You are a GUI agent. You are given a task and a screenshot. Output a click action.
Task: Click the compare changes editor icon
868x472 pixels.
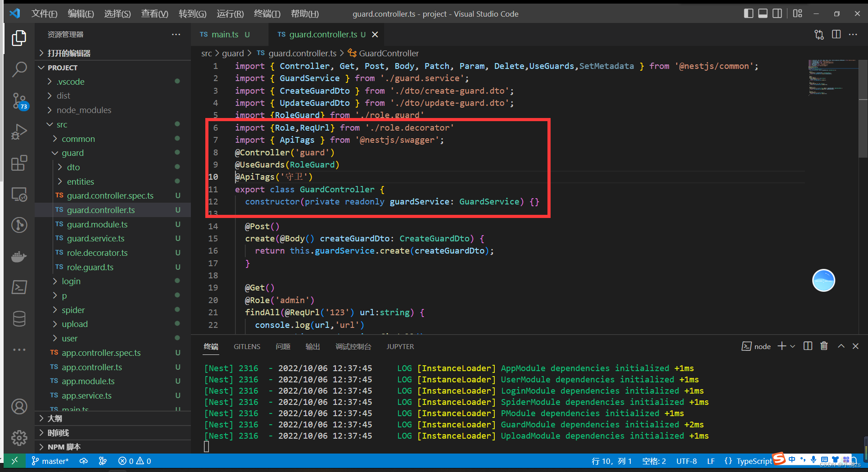[x=819, y=35]
